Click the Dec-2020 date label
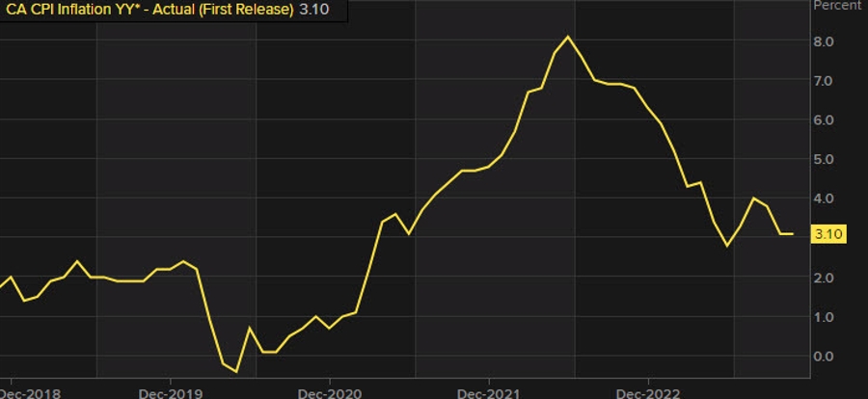Screen dimensions: 868x399 coord(329,392)
